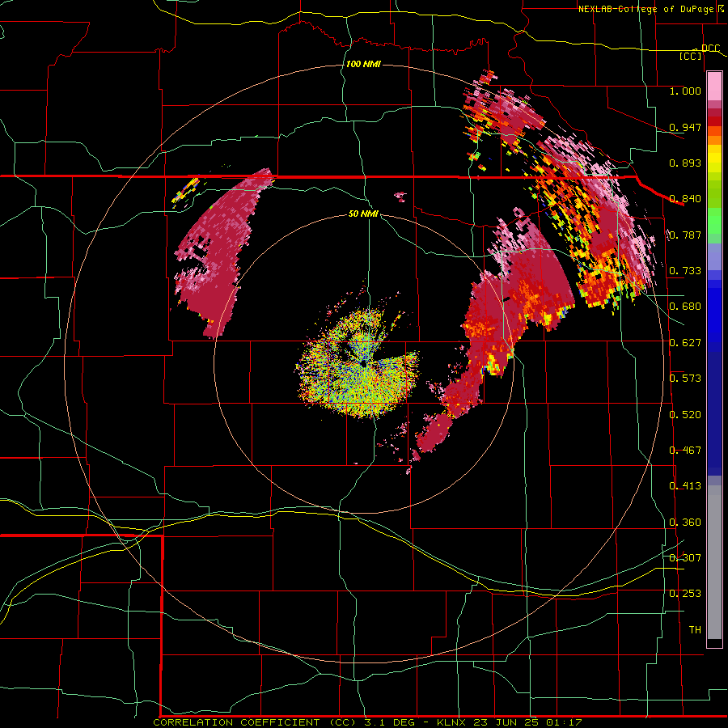The height and width of the screenshot is (728, 728).
Task: Select the 1.000 value on the color scale
Action: click(x=685, y=91)
